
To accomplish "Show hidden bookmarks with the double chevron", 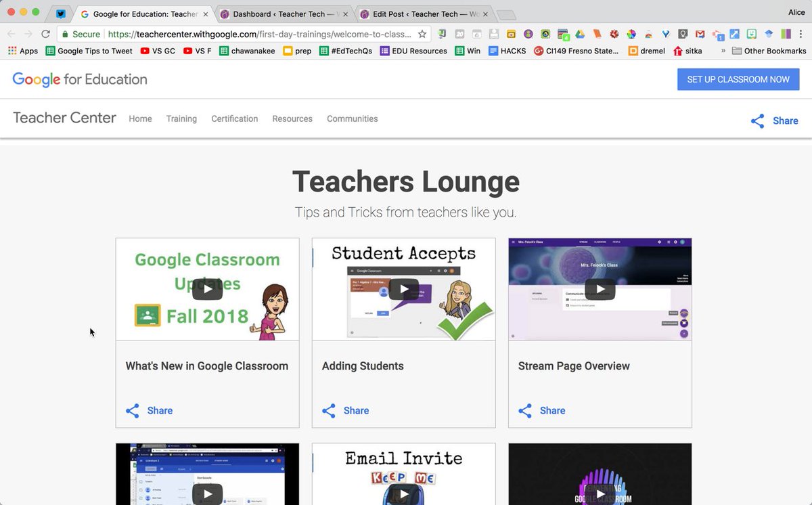I will (723, 51).
